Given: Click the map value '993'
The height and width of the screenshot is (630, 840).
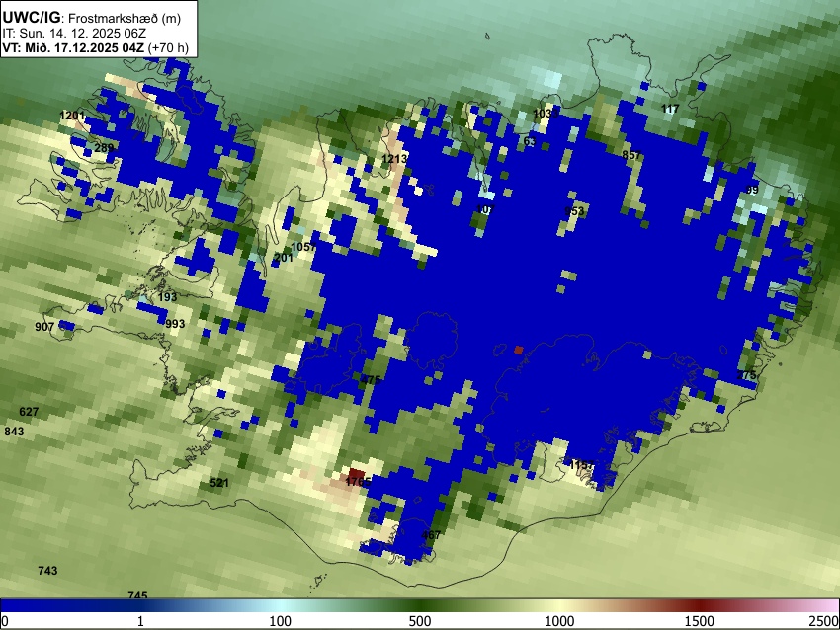Looking at the screenshot, I should 175,324.
